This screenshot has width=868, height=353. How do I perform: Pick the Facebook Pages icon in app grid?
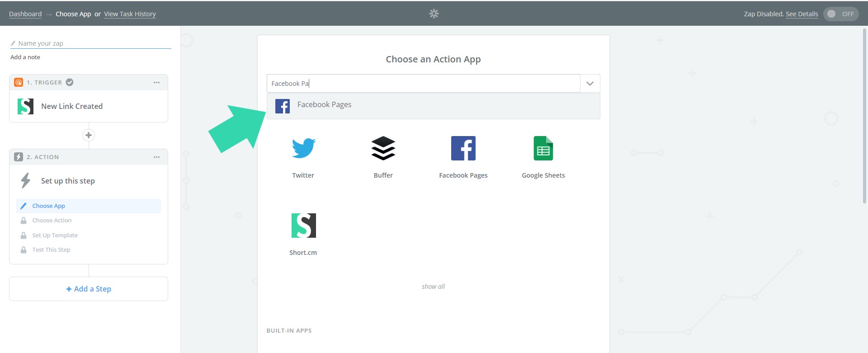(463, 149)
